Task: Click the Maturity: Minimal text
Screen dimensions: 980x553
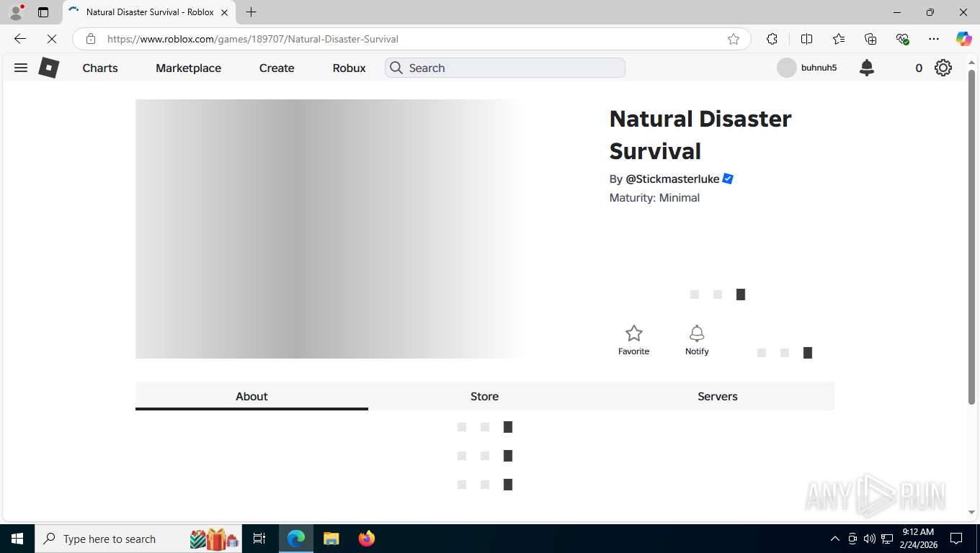Action: pos(654,198)
